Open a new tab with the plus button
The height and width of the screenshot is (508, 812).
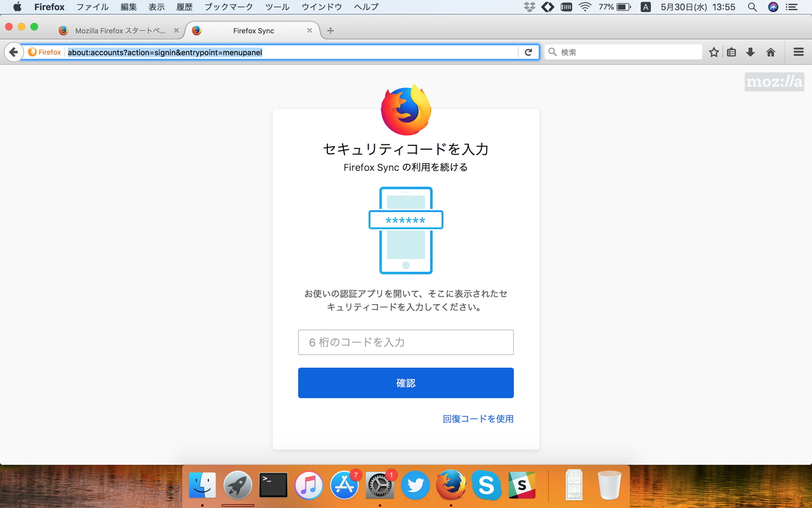tap(330, 30)
